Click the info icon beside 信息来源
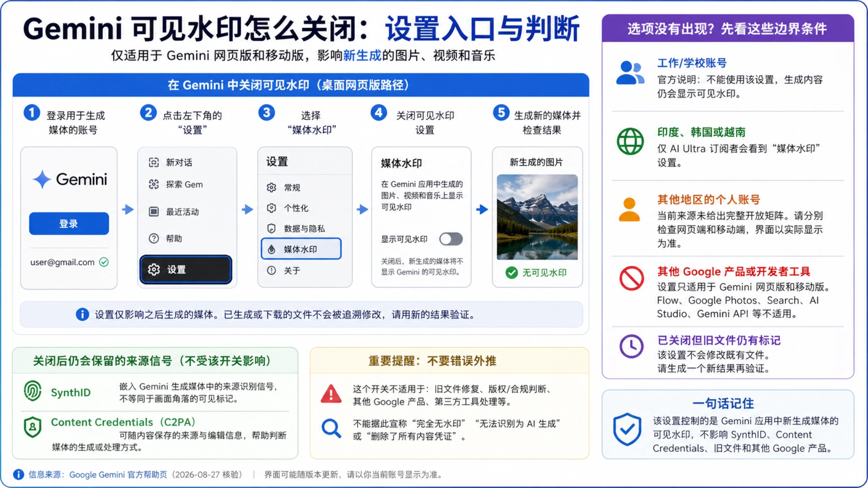 tap(19, 475)
